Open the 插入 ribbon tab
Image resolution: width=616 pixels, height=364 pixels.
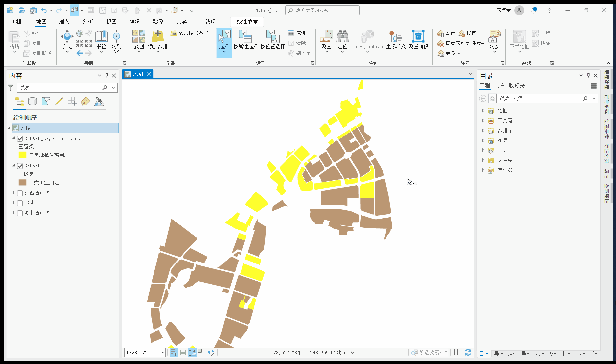click(x=64, y=21)
